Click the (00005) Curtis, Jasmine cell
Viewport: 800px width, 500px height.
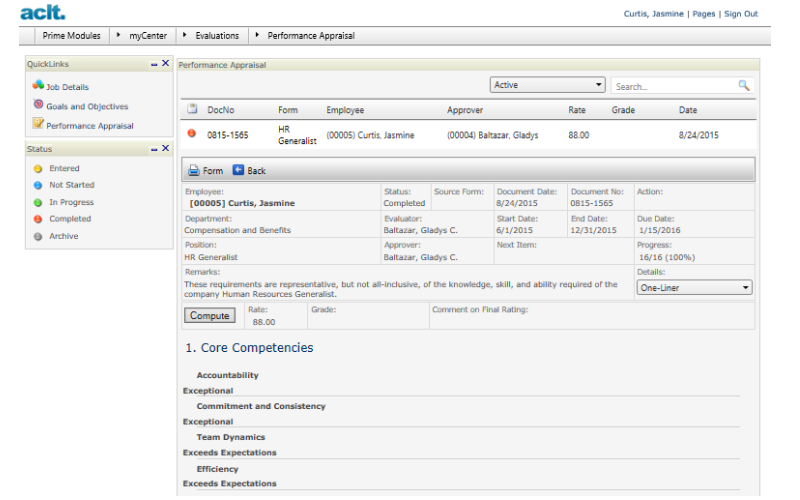(x=370, y=135)
